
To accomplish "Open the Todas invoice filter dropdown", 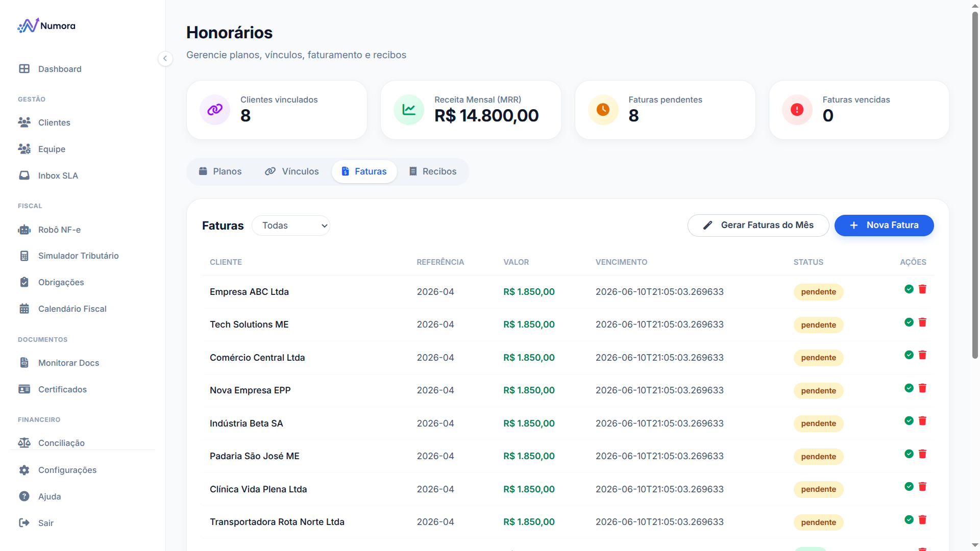I will coord(291,226).
